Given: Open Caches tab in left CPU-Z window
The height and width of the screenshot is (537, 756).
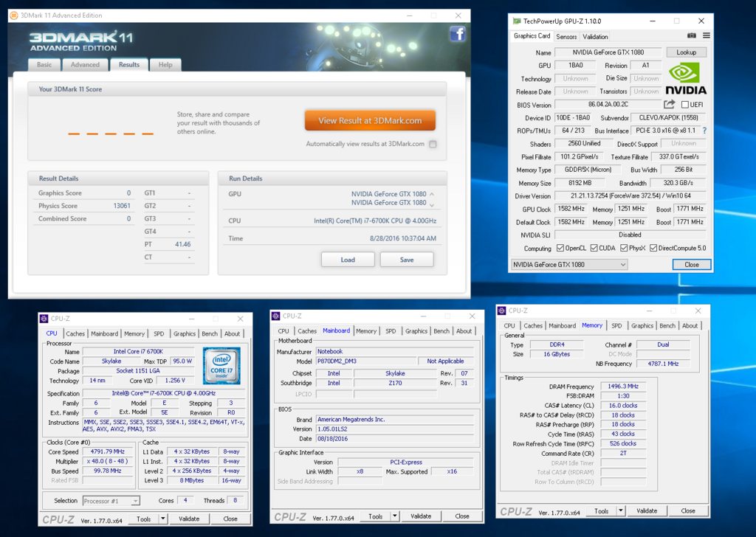Looking at the screenshot, I should (75, 333).
